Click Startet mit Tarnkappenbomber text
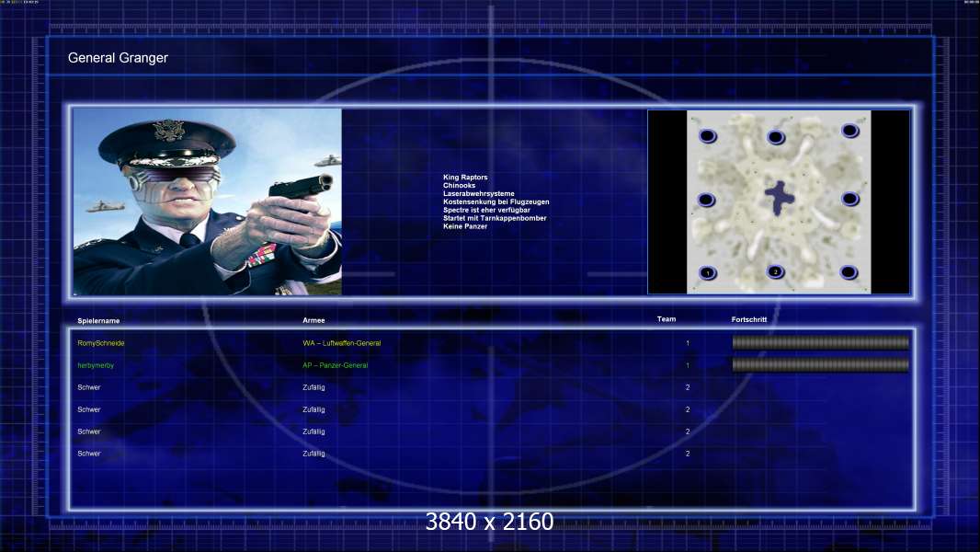980x552 pixels. coord(495,218)
